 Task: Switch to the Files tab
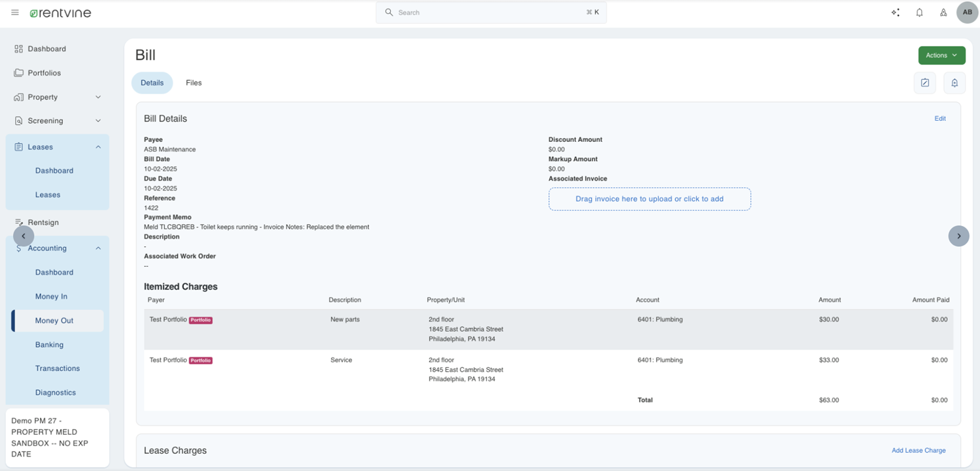[193, 83]
